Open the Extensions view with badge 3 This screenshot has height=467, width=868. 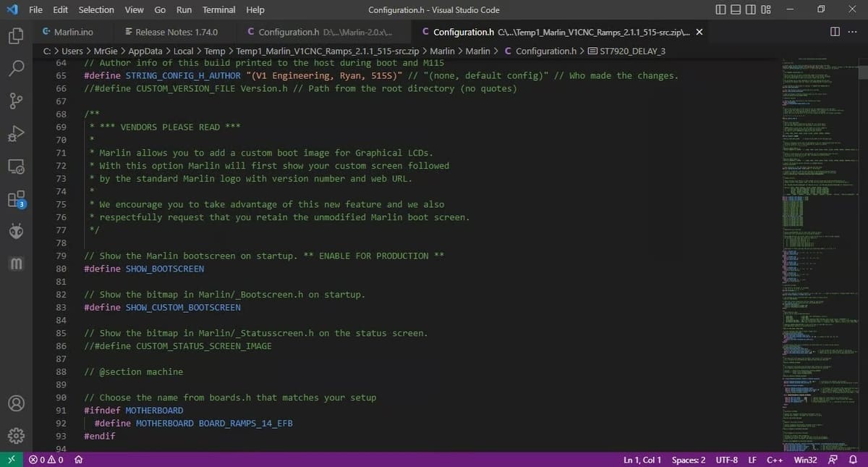tap(16, 199)
